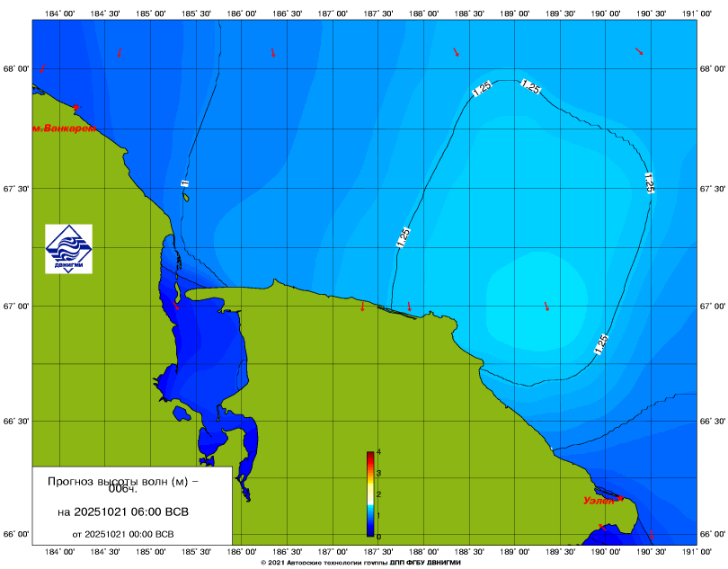
Task: Click the lowest "1.25" isoline label
Action: pos(600,343)
